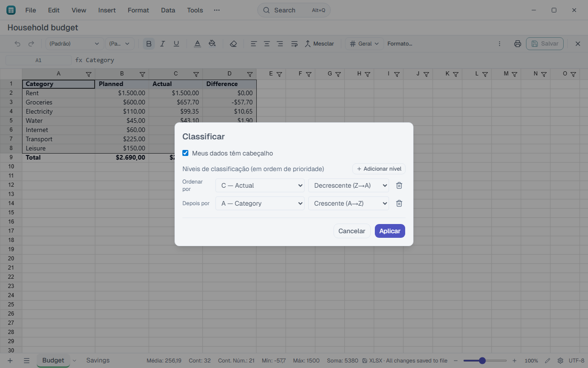Delete the 'A — Category' sort level

[x=399, y=203]
